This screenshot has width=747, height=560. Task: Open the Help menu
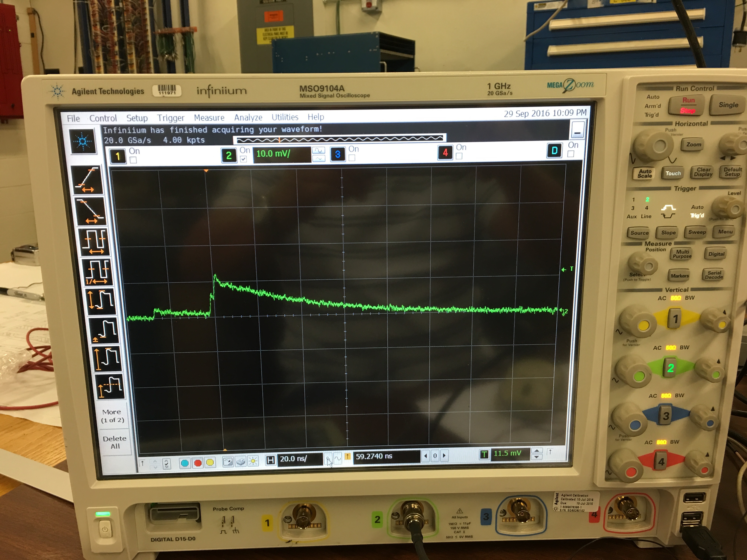(316, 117)
